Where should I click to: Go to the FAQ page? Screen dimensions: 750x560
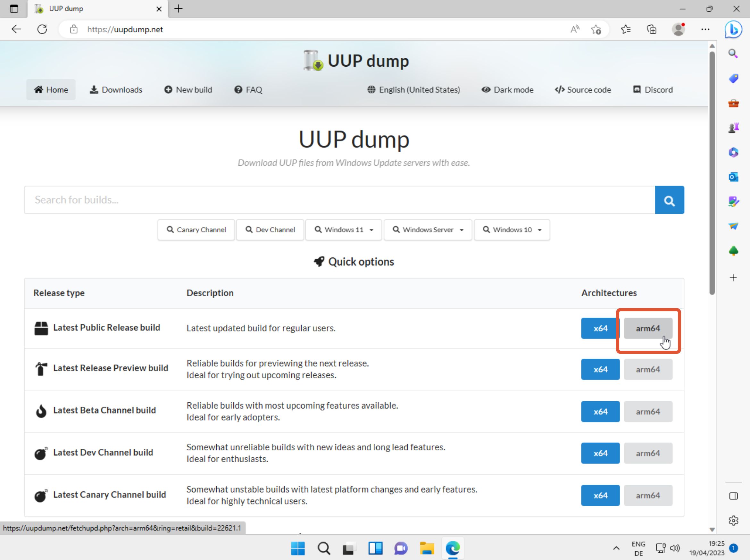pyautogui.click(x=248, y=90)
